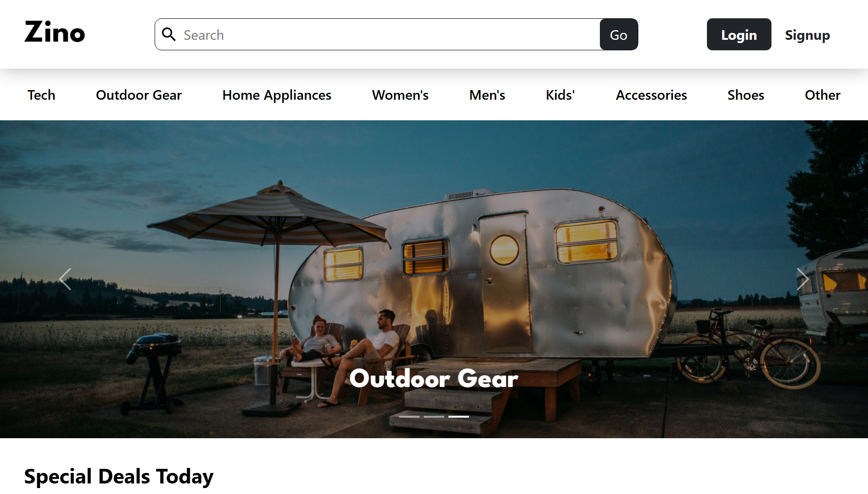The height and width of the screenshot is (494, 868).
Task: Open the Women's category
Action: 400,95
